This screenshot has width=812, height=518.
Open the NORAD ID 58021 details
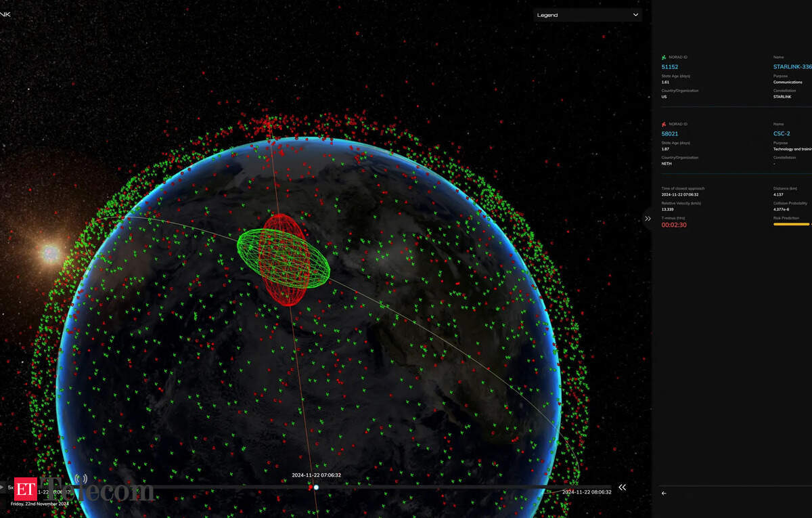[x=670, y=133]
